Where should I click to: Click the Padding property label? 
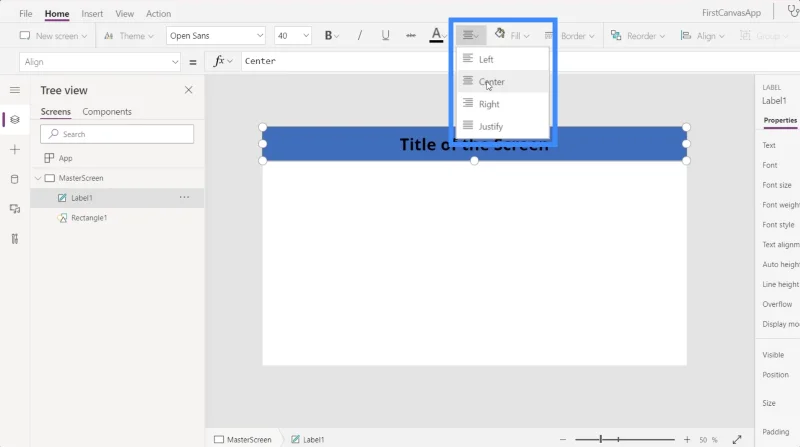click(x=776, y=432)
